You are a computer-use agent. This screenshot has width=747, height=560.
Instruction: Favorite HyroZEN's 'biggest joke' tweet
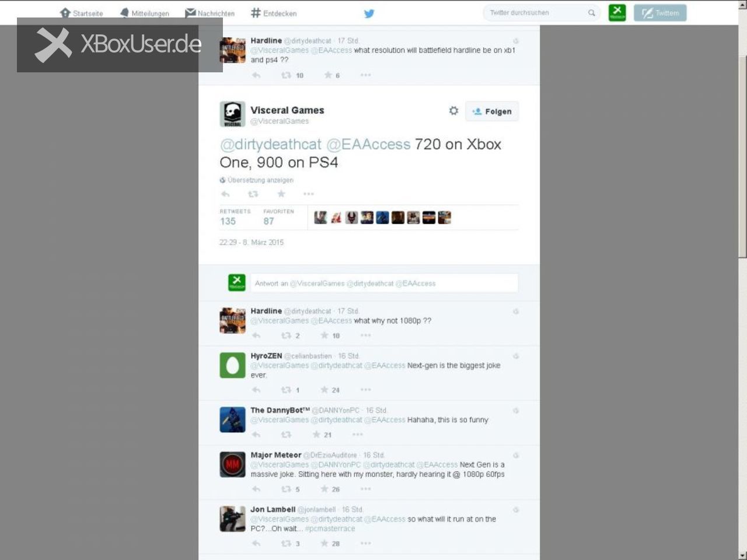pos(324,390)
